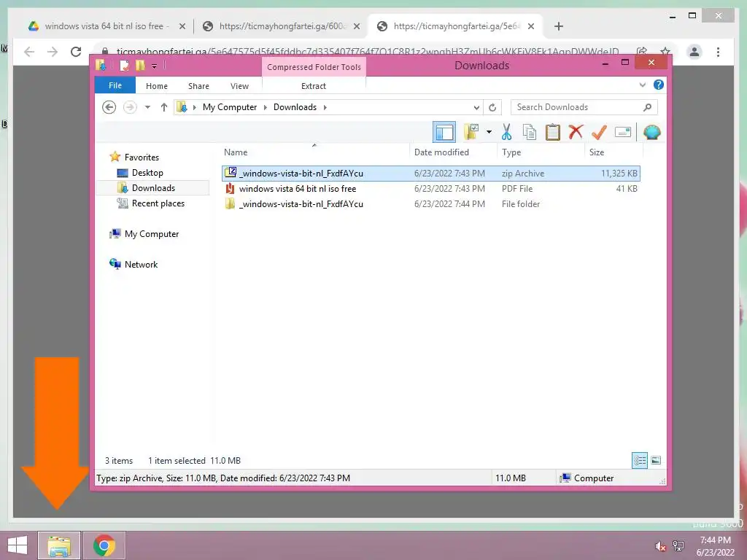
Task: Go back in the Chrome window
Action: pyautogui.click(x=29, y=52)
